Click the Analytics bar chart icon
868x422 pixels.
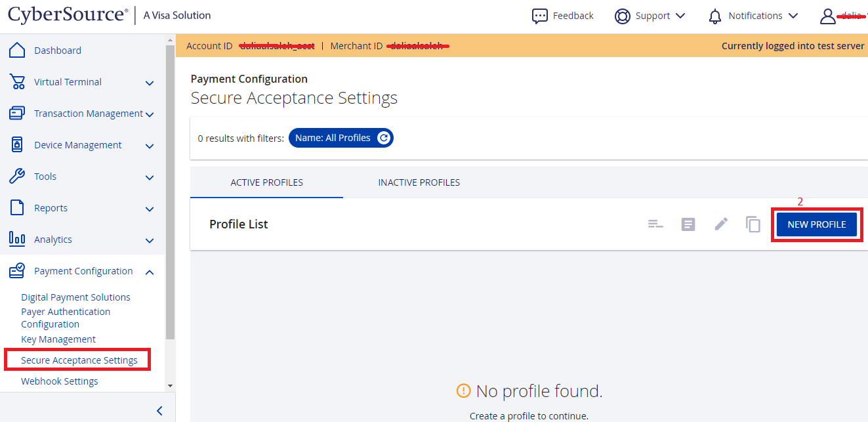click(x=17, y=240)
